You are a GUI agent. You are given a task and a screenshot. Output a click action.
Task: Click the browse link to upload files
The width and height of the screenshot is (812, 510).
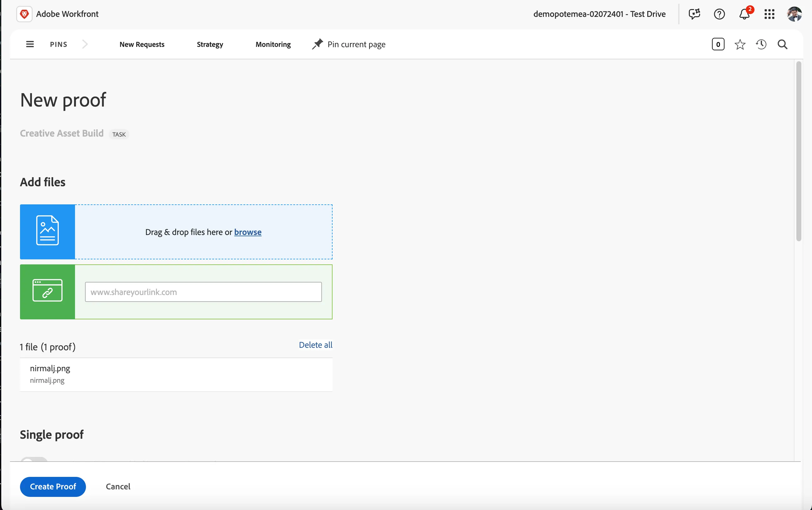248,232
